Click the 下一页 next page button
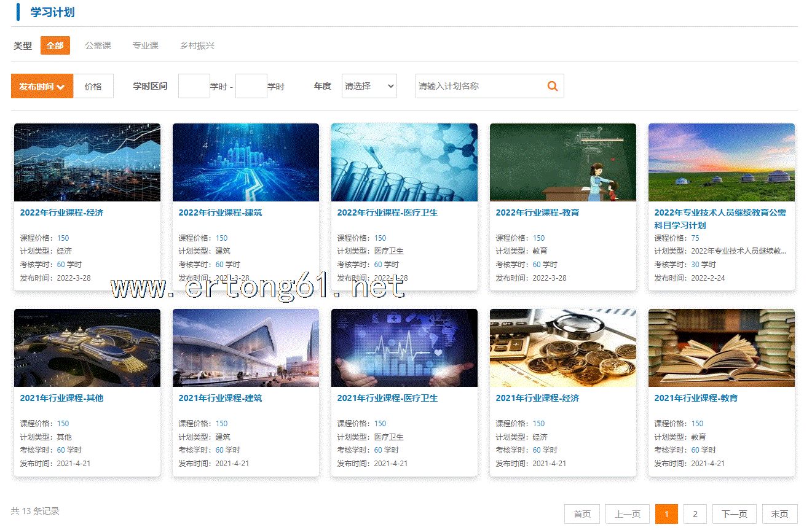The height and width of the screenshot is (530, 812). pyautogui.click(x=734, y=514)
